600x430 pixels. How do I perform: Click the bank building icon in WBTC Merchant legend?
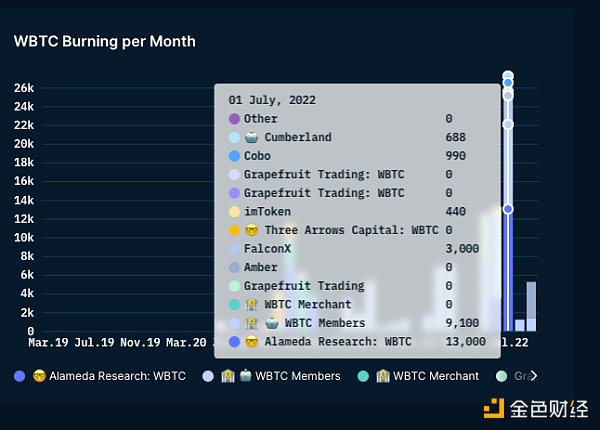(383, 376)
